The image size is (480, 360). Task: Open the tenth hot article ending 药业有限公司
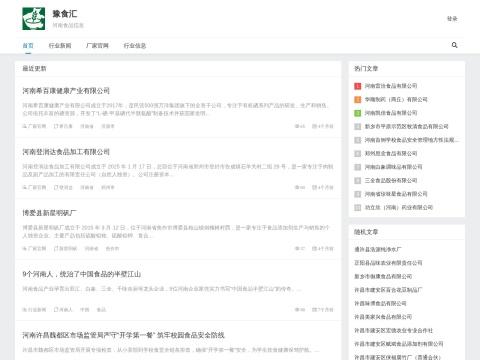[399, 207]
